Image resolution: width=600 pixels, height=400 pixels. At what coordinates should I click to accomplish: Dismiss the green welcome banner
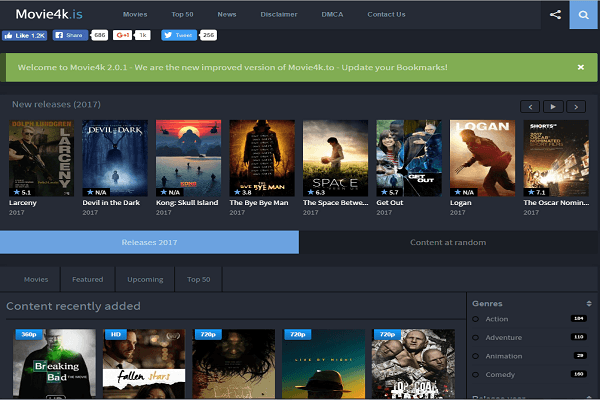point(580,67)
